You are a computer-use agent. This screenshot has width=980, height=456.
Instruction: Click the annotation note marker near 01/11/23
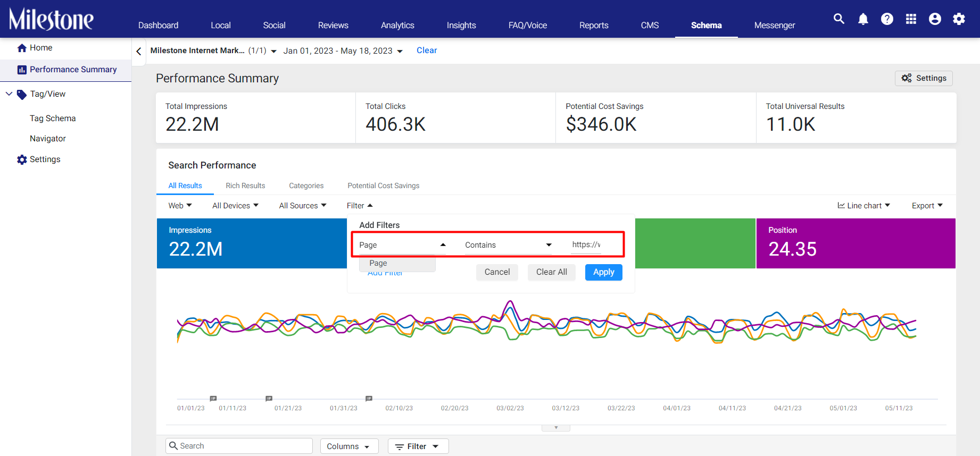click(x=213, y=398)
